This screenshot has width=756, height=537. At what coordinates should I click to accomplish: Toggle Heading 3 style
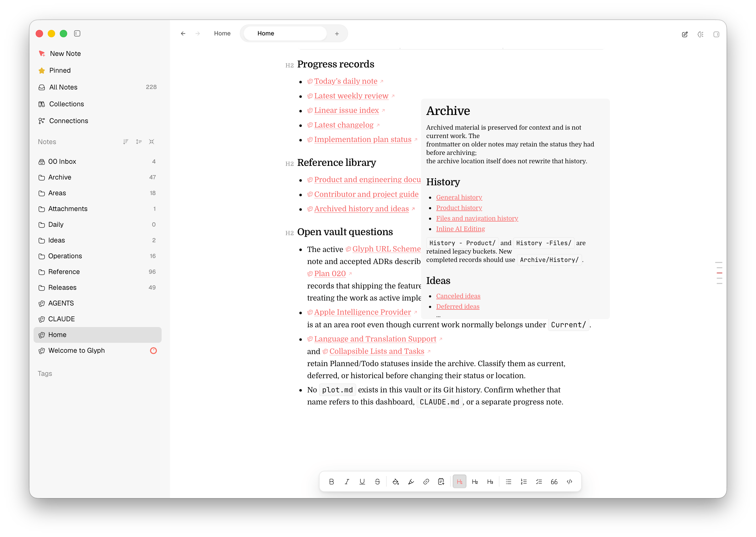point(490,481)
